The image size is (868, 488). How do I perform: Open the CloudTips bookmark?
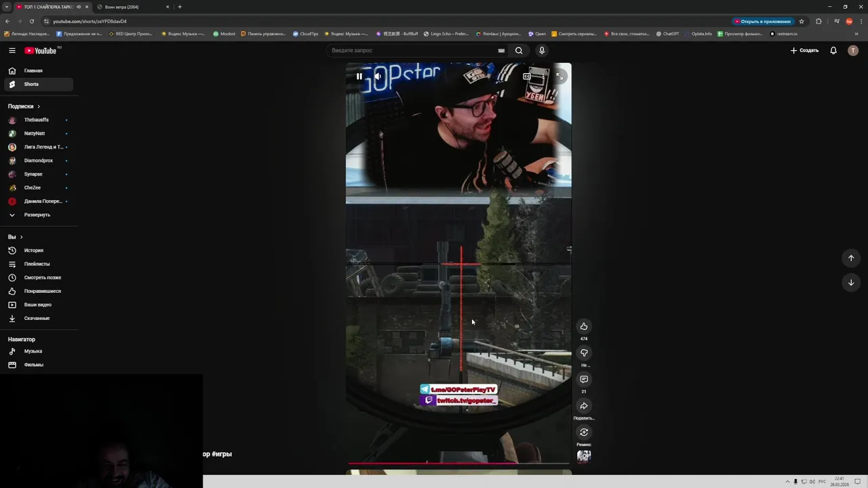pyautogui.click(x=305, y=34)
